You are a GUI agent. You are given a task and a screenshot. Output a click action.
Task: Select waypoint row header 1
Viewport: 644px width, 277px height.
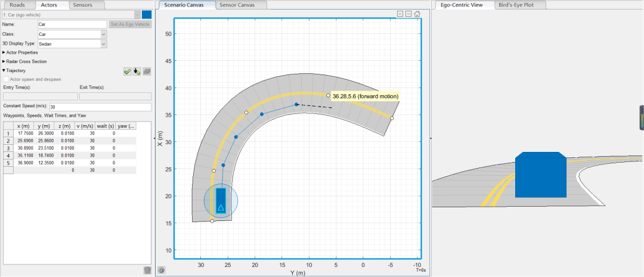click(x=8, y=133)
